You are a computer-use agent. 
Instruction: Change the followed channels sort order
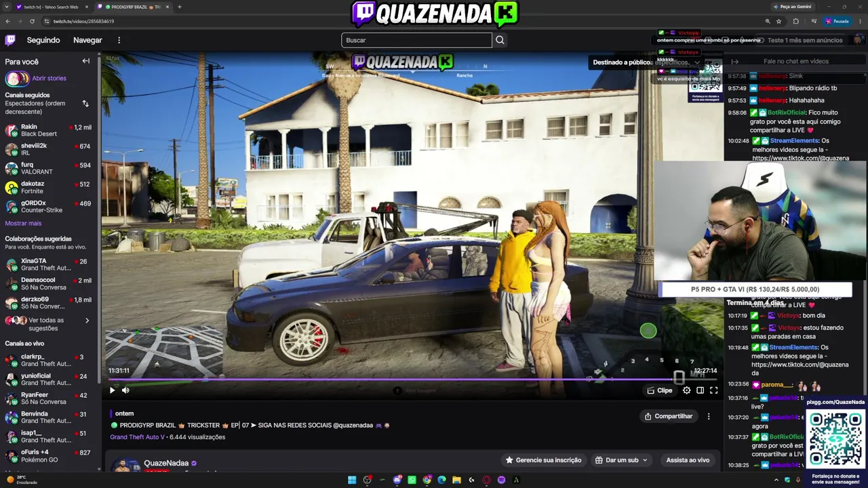[x=85, y=104]
